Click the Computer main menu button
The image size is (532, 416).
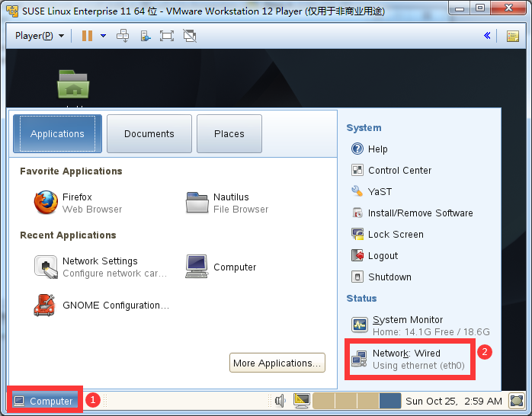point(43,401)
